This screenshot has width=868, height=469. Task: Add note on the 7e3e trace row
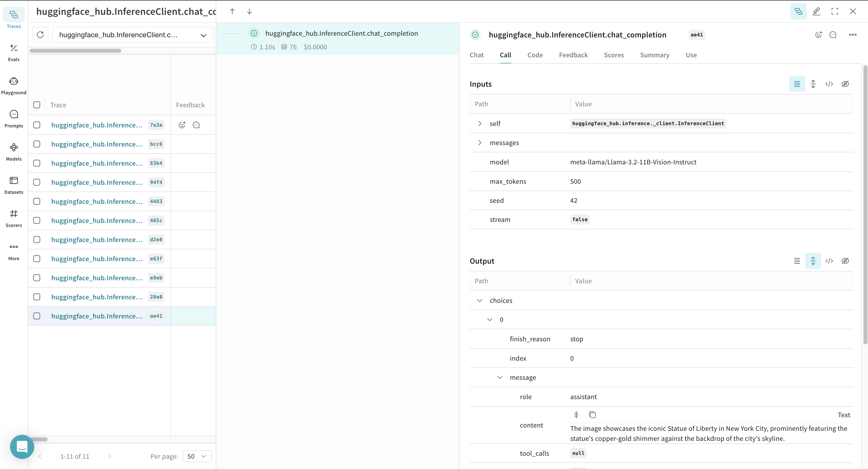[196, 125]
